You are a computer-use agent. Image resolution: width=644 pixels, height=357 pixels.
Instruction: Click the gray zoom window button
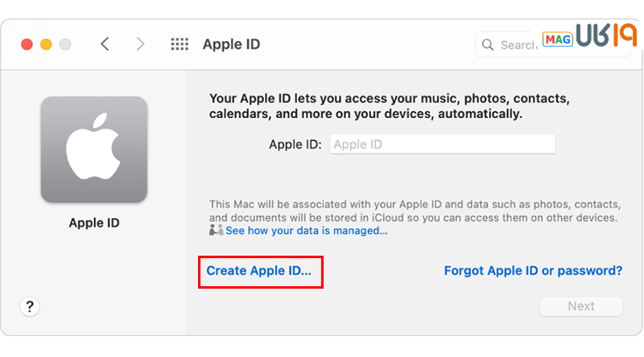[65, 44]
